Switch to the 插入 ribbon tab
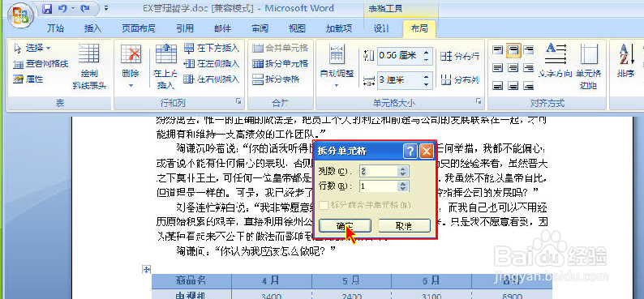Screen dimensions: 644x299 (92, 28)
